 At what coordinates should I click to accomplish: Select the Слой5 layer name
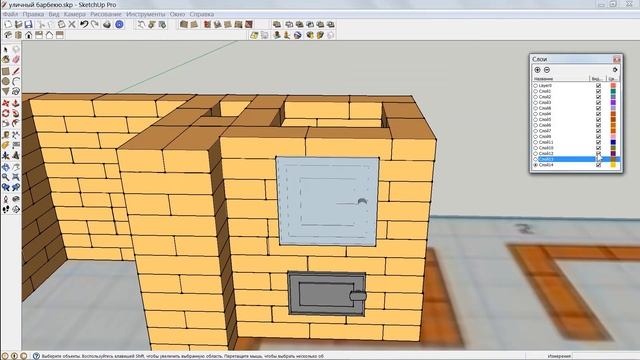tap(545, 120)
